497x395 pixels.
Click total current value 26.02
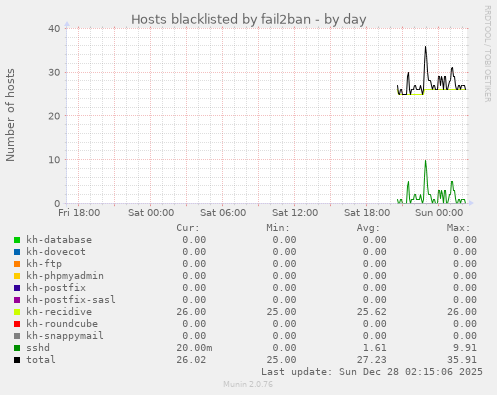[x=191, y=360]
